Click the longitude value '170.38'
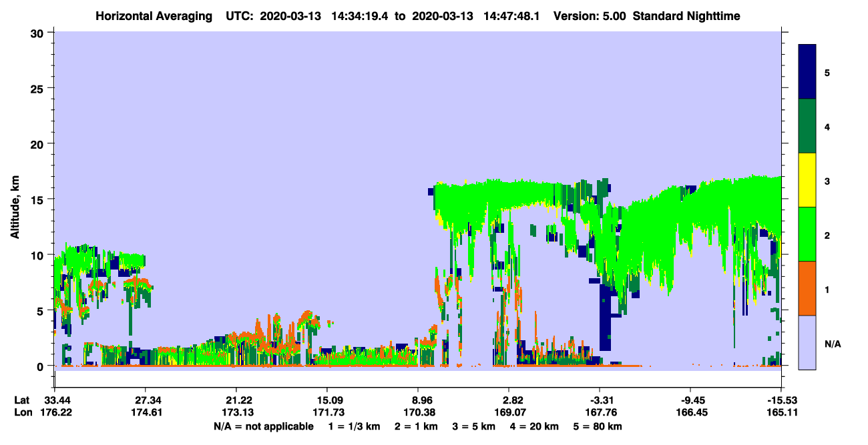Image resolution: width=868 pixels, height=445 pixels. [418, 413]
